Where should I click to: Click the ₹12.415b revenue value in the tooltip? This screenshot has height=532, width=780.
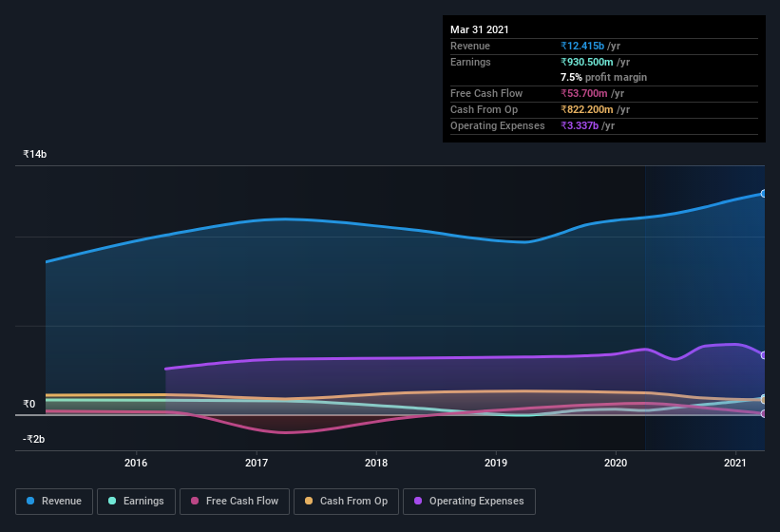(582, 46)
